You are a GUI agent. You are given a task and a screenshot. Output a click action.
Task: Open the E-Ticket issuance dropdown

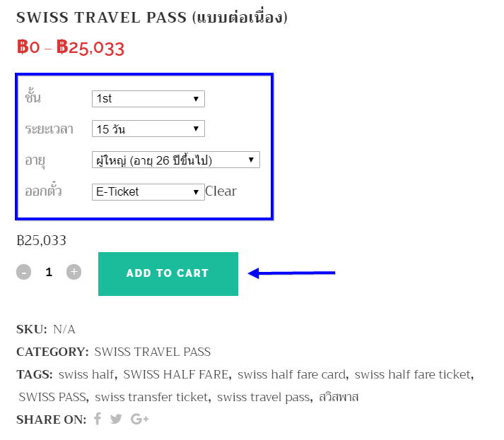pyautogui.click(x=148, y=191)
